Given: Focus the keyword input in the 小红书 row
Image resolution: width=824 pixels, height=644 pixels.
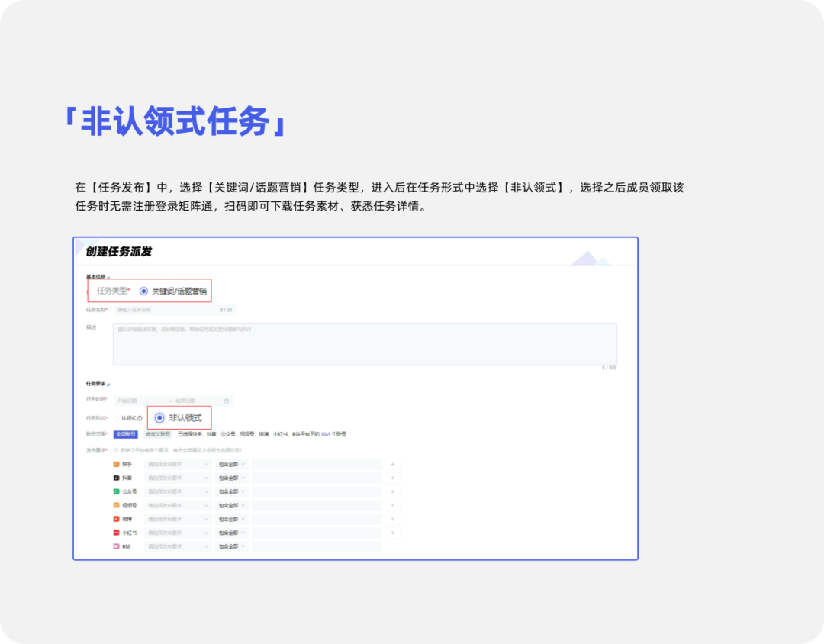Looking at the screenshot, I should pyautogui.click(x=317, y=533).
